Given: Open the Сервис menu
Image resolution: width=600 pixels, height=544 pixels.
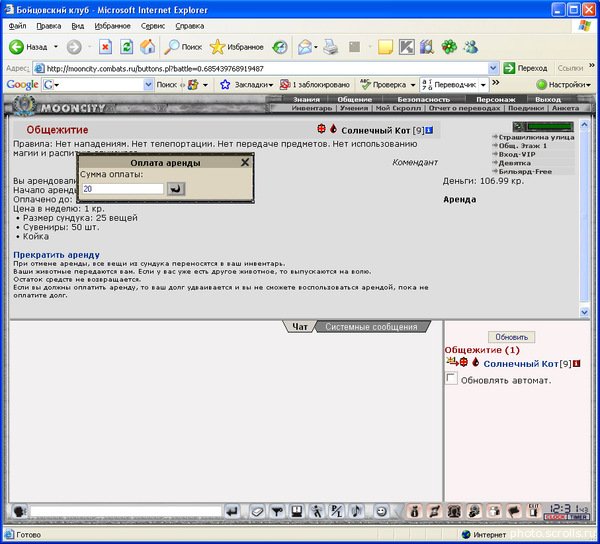Looking at the screenshot, I should tap(153, 26).
